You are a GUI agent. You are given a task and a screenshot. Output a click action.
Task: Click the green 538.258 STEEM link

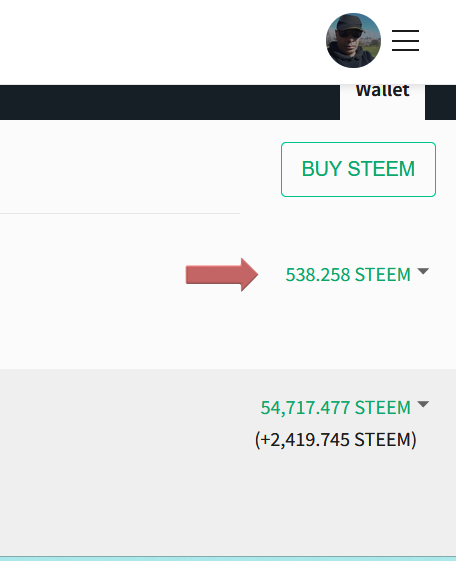(x=348, y=275)
